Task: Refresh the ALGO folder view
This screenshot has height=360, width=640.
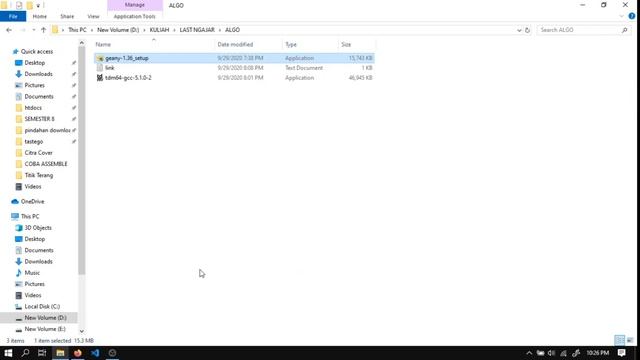Action: tap(527, 30)
